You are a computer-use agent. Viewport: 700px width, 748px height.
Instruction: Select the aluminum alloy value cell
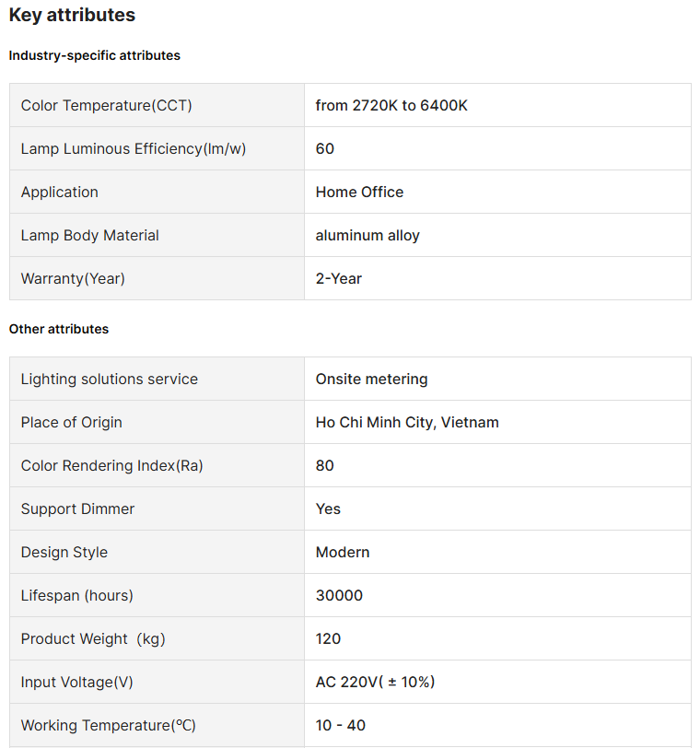click(x=367, y=235)
